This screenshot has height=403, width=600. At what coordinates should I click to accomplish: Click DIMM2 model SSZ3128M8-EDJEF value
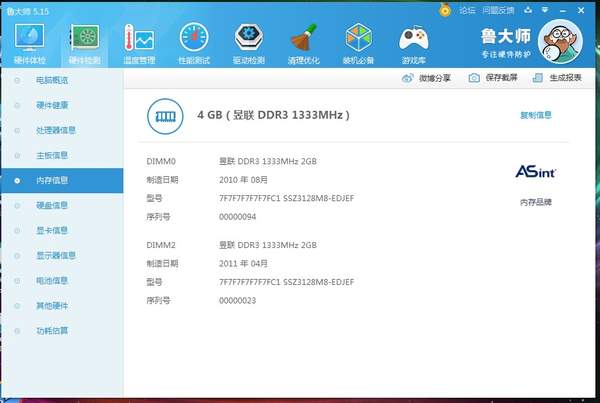click(287, 282)
